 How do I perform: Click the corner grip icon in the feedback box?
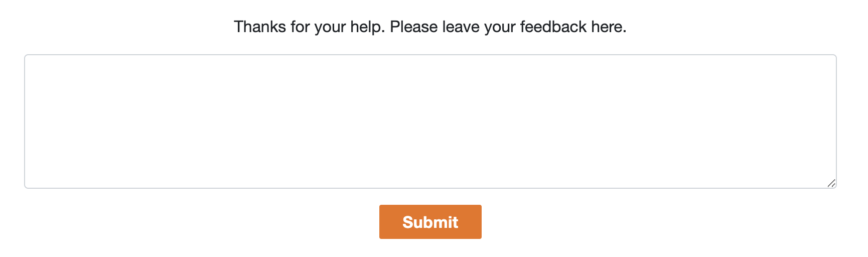(x=831, y=183)
